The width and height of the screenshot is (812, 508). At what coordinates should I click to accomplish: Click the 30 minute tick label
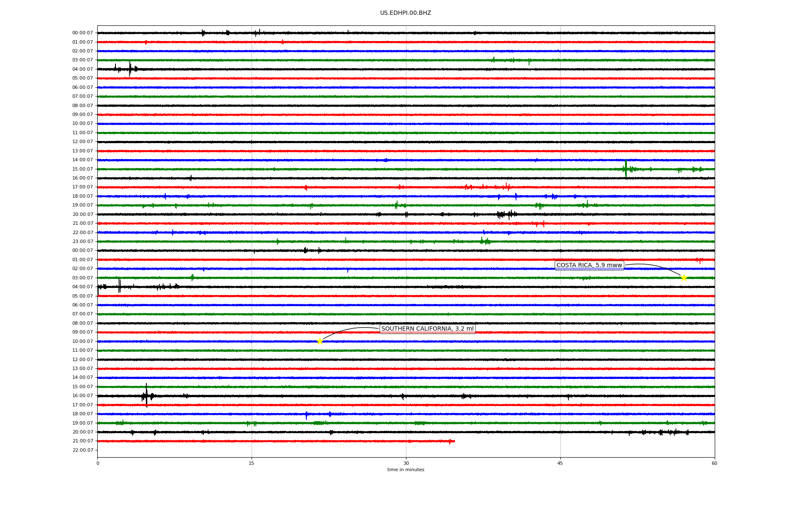(406, 463)
